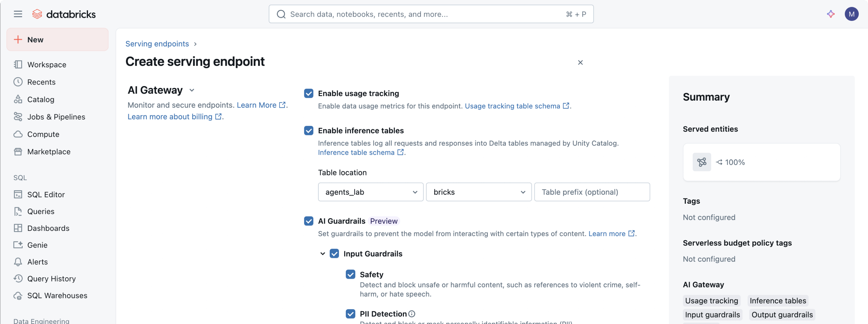
Task: Open the agents_lab catalog dropdown
Action: tap(370, 192)
